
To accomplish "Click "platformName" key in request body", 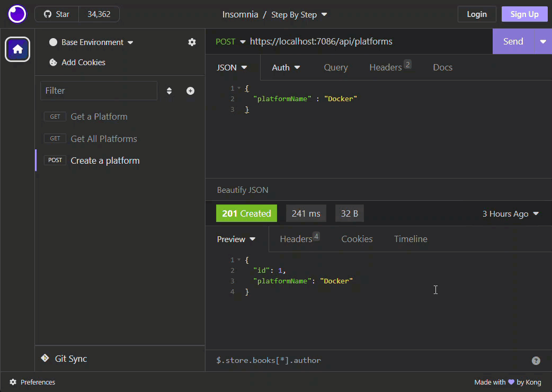I will pyautogui.click(x=282, y=99).
